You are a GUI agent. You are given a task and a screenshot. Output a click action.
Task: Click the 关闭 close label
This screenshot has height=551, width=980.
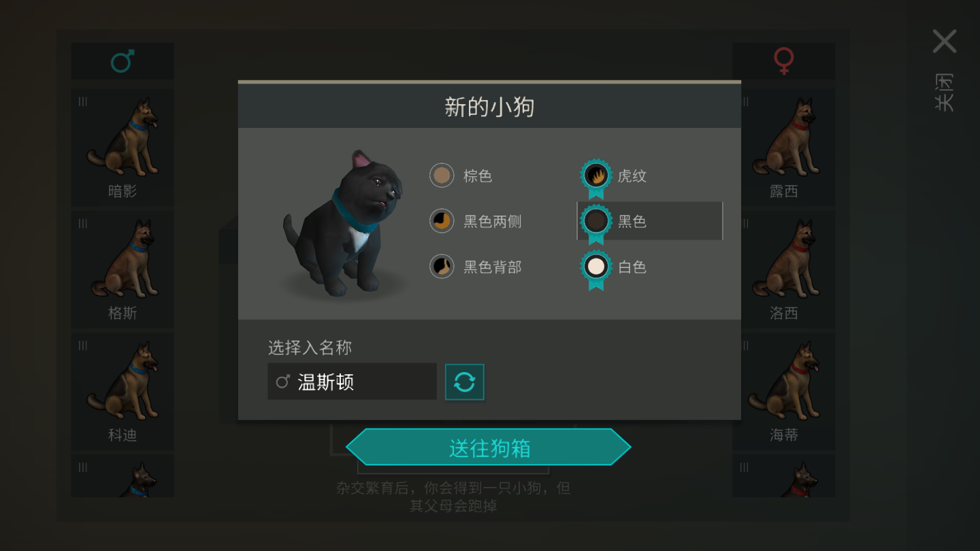[945, 93]
